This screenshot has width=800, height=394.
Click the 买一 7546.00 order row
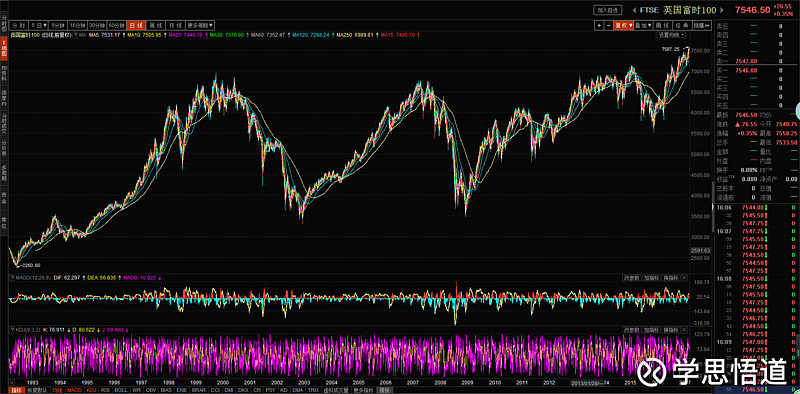click(757, 70)
